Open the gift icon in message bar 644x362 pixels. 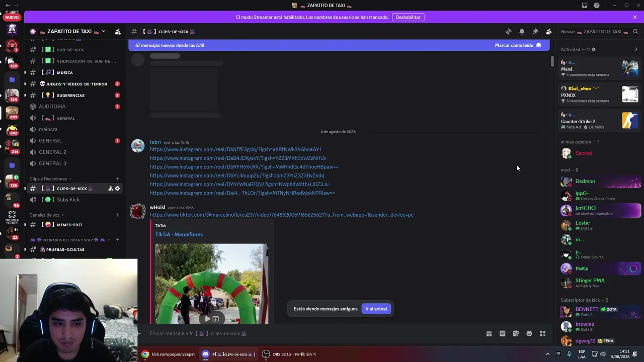click(x=489, y=333)
